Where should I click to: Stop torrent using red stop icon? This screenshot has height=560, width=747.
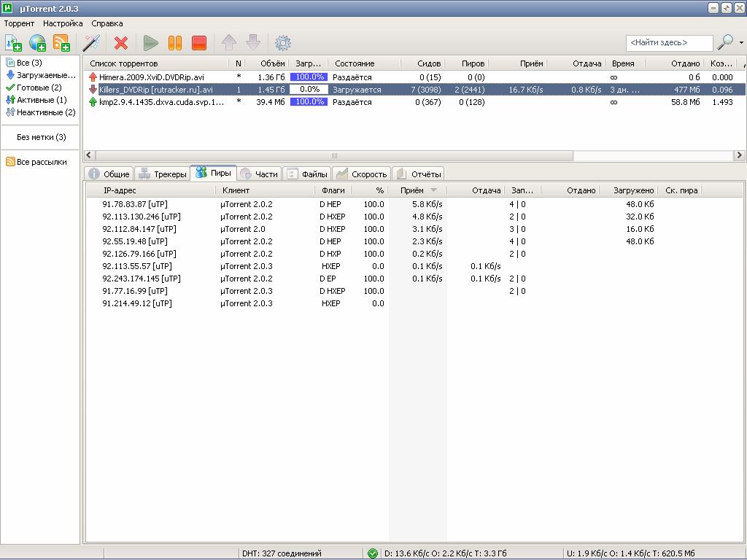(198, 43)
